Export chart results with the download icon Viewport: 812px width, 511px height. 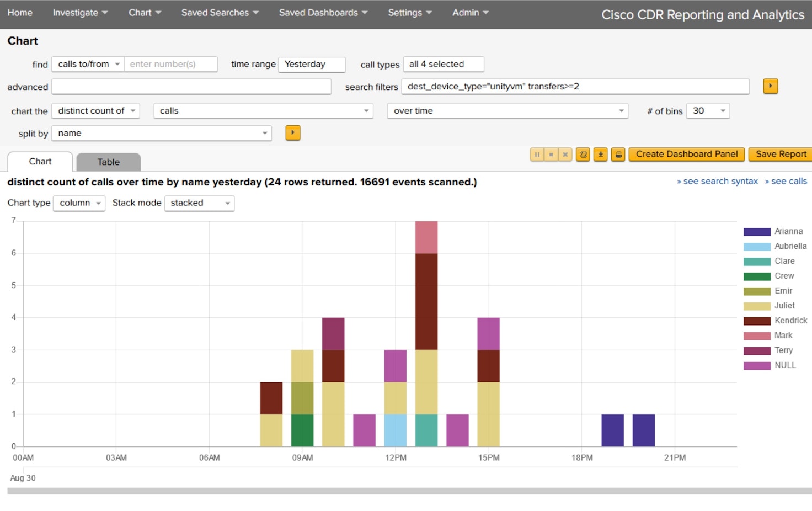click(x=600, y=155)
